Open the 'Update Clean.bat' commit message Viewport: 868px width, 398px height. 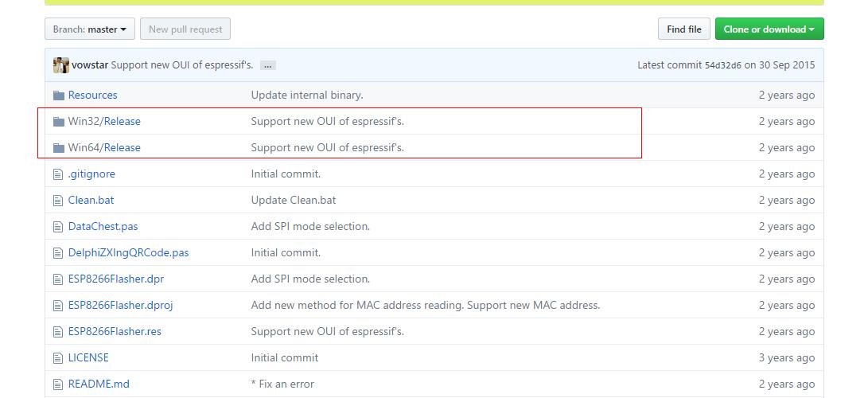coord(294,200)
